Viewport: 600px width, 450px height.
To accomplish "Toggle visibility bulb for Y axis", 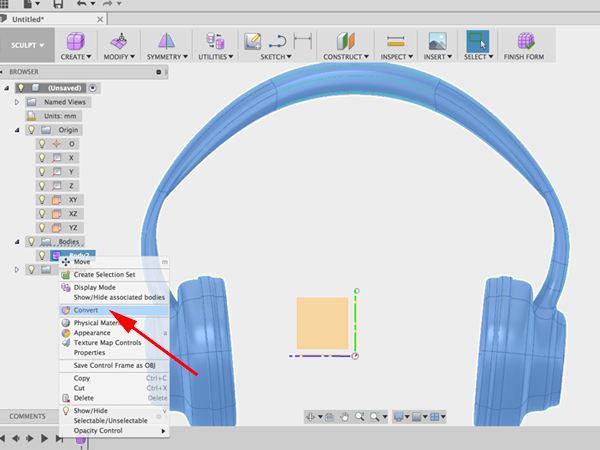I will (x=42, y=172).
